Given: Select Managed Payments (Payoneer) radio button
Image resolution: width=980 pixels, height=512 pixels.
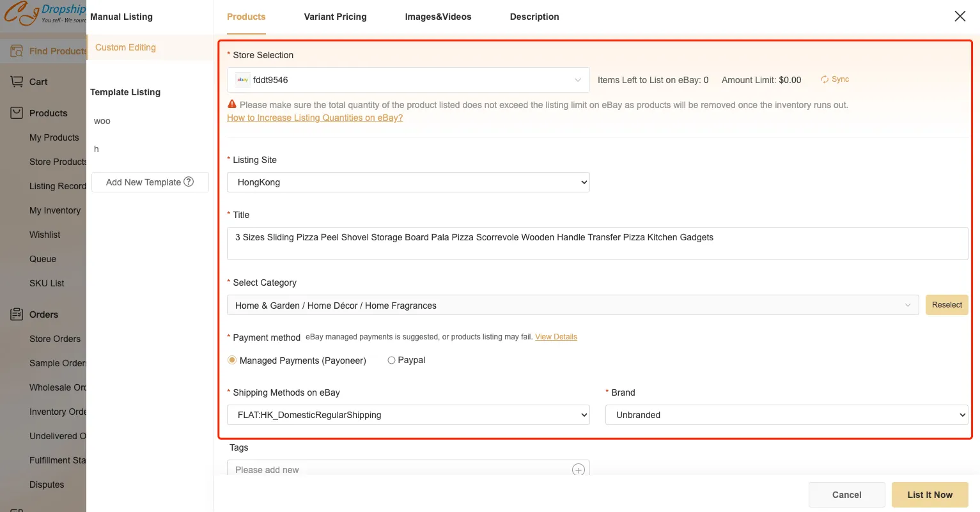Looking at the screenshot, I should coord(232,361).
